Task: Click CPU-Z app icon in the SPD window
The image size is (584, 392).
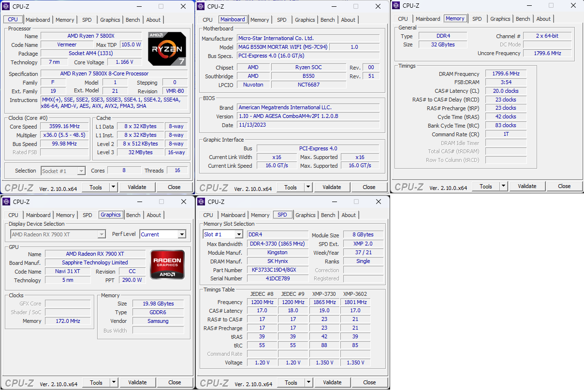Action: tap(201, 202)
